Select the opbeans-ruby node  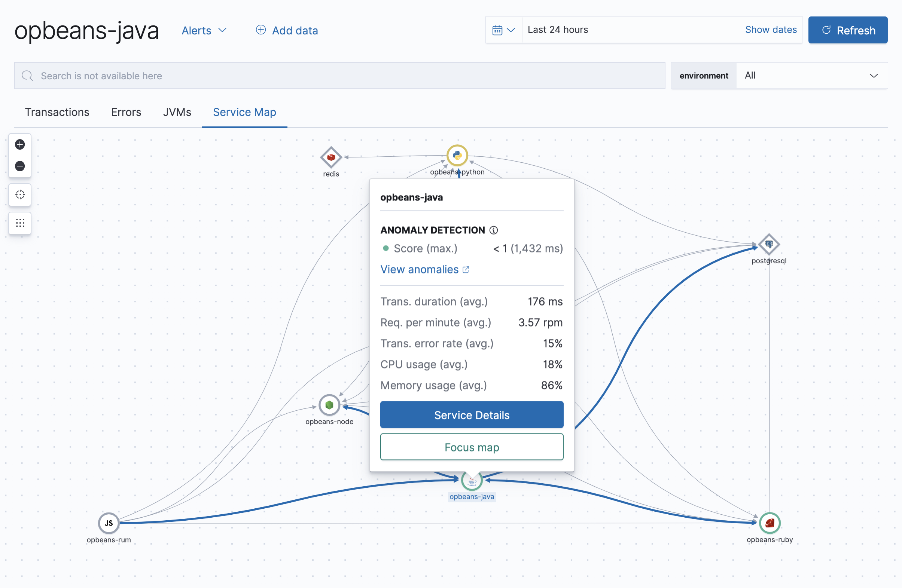coord(770,523)
